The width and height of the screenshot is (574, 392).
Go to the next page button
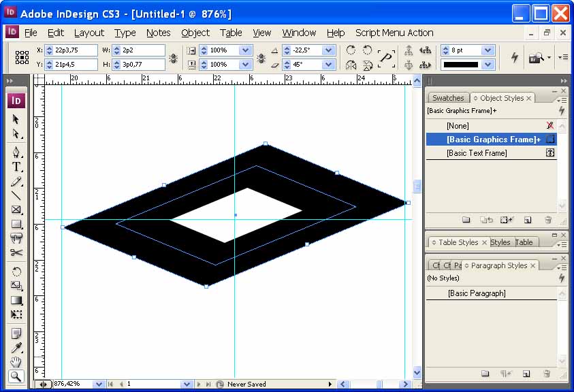click(199, 384)
